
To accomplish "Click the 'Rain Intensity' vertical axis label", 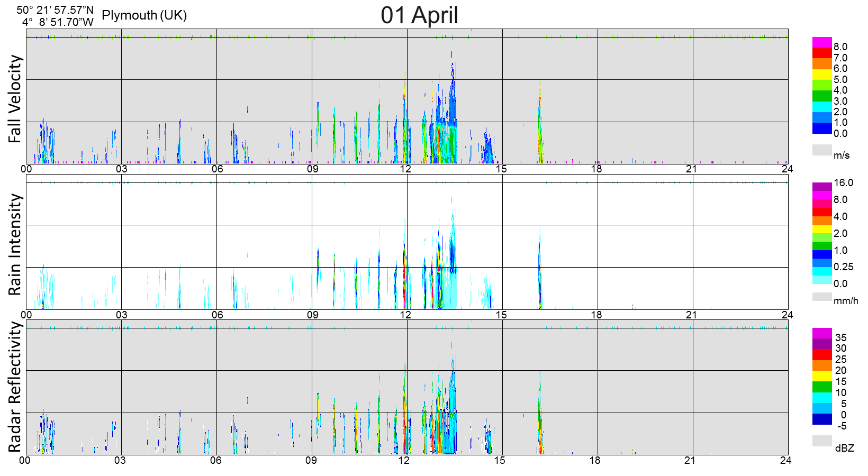I will 15,244.
